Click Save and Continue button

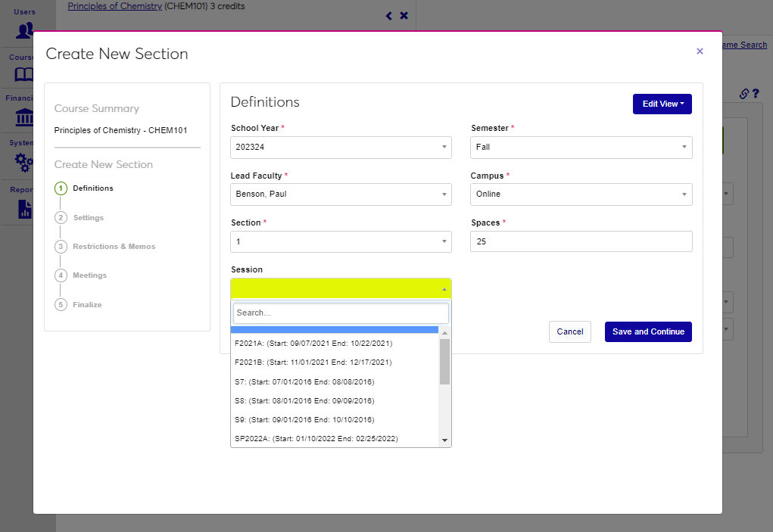click(648, 331)
